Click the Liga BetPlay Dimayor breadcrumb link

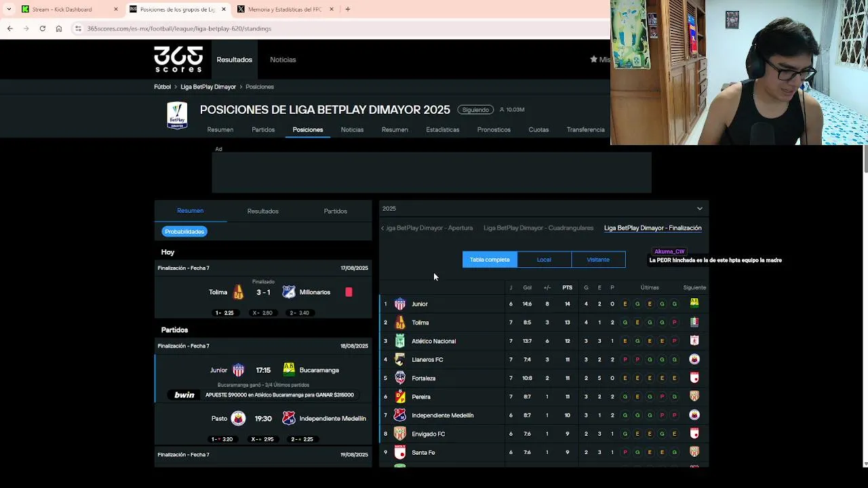(208, 87)
